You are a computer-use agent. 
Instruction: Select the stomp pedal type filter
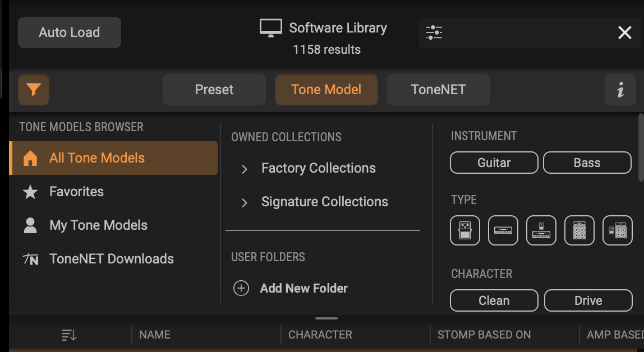coord(465,230)
